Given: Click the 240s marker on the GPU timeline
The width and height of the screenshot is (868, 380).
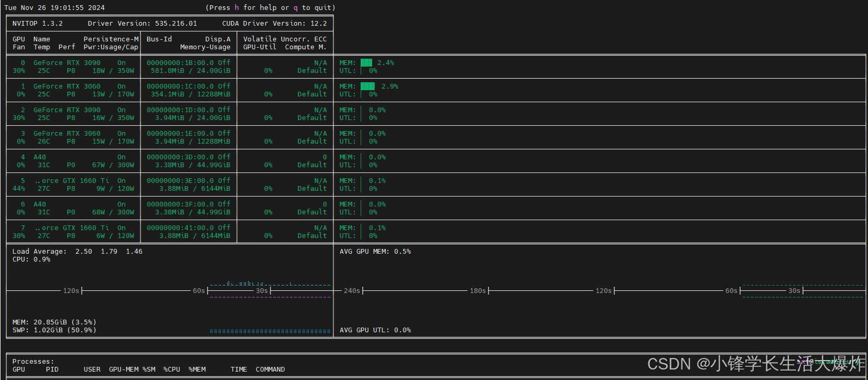Looking at the screenshot, I should (x=352, y=291).
